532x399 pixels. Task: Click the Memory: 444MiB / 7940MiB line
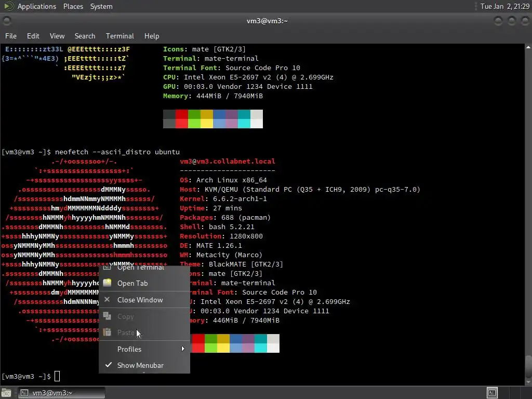(212, 96)
